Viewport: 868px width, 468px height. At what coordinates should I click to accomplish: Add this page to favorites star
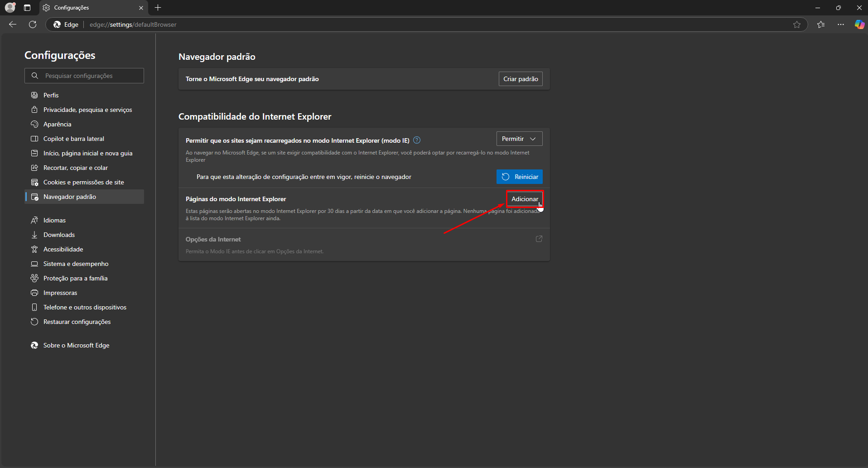click(797, 24)
